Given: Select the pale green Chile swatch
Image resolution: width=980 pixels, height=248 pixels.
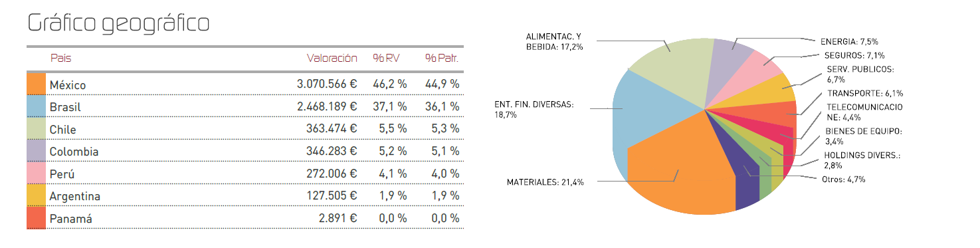Looking at the screenshot, I should [x=36, y=129].
